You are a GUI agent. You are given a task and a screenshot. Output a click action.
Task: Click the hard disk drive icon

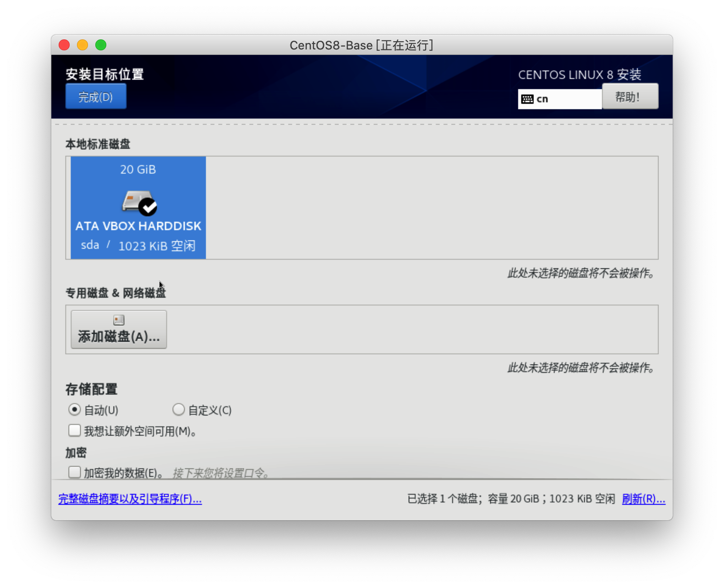[x=136, y=201]
